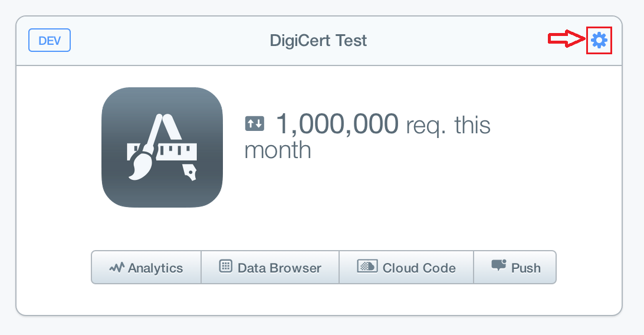Select the DigiCert Test app title
The height and width of the screenshot is (335, 644).
pos(318,41)
